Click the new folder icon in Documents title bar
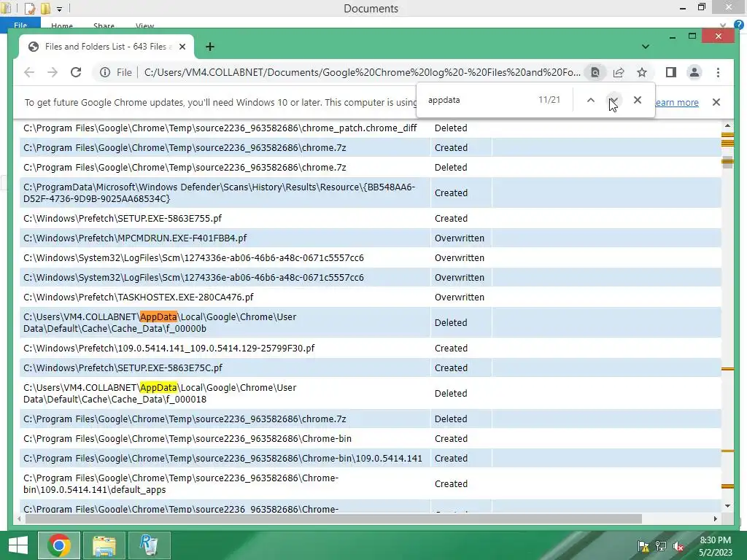747x560 pixels. tap(45, 9)
